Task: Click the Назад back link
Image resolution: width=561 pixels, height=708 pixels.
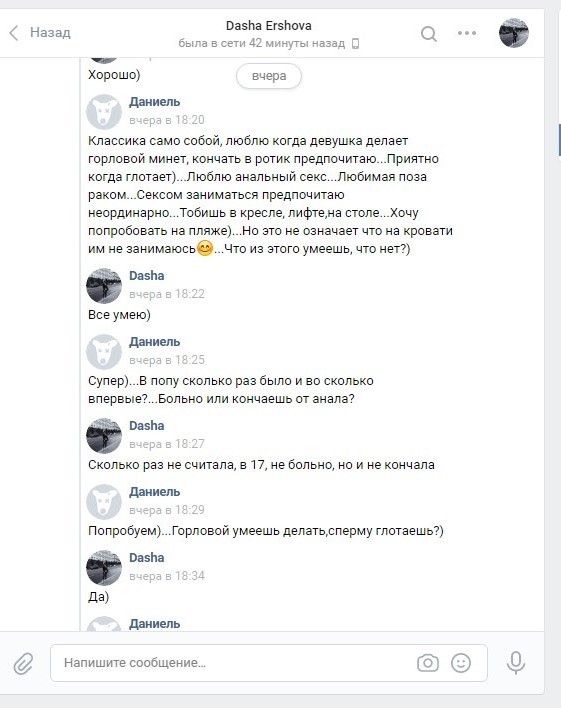Action: [50, 33]
